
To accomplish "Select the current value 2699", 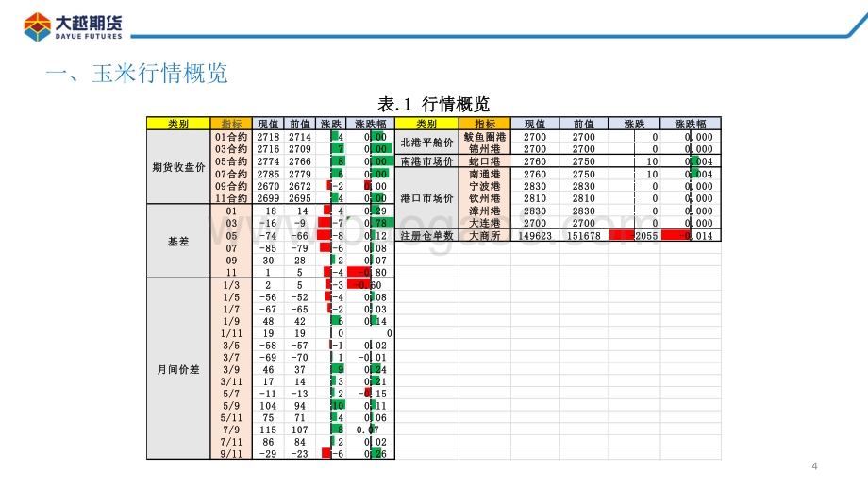I will [269, 198].
